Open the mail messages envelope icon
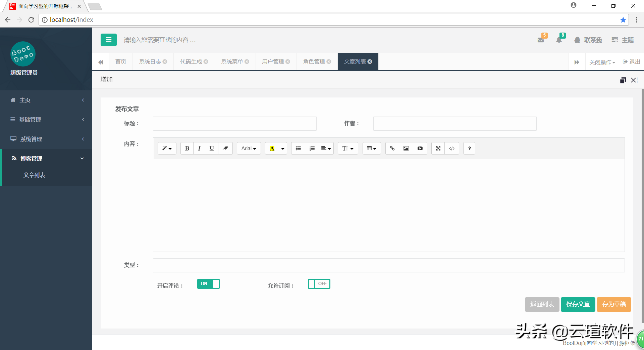The width and height of the screenshot is (644, 350). coord(541,40)
